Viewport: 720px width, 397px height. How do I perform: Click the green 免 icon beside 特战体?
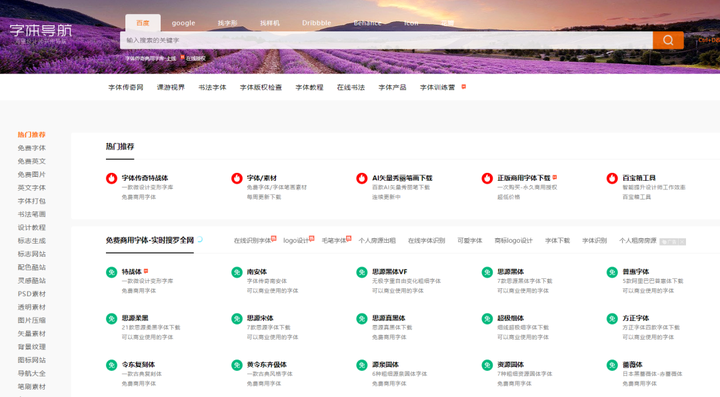(x=112, y=272)
